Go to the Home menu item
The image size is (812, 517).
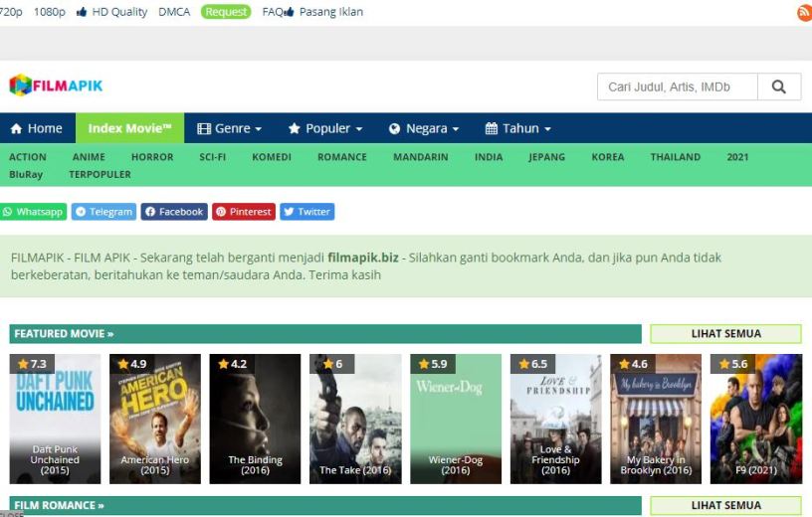pos(37,128)
